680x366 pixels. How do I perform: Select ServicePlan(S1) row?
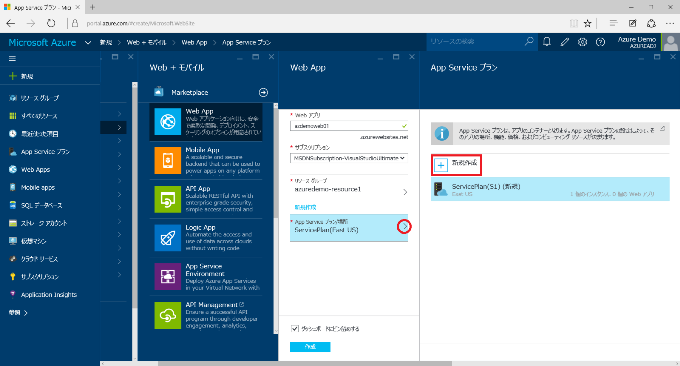550,190
